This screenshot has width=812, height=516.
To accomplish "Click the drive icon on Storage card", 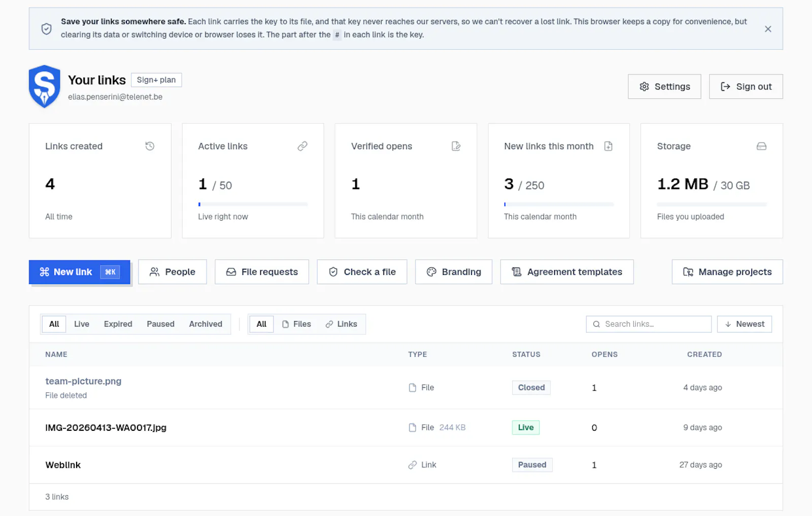I will point(761,146).
